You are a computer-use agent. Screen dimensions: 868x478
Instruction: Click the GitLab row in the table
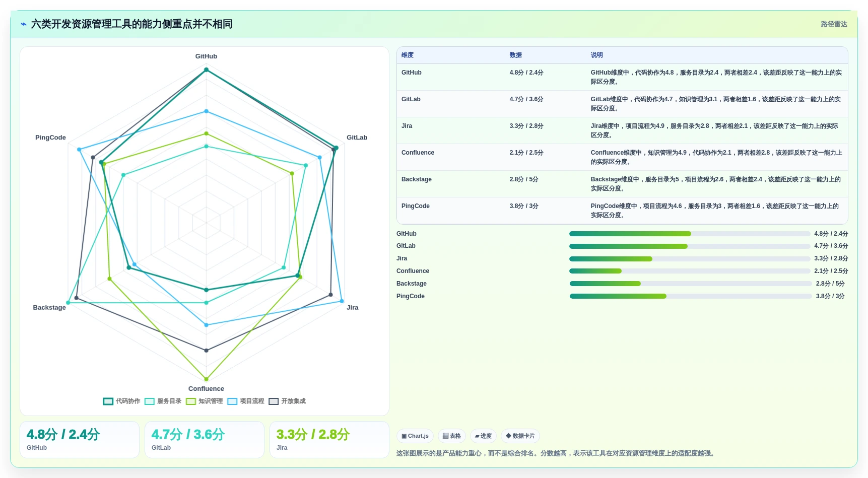click(x=622, y=104)
